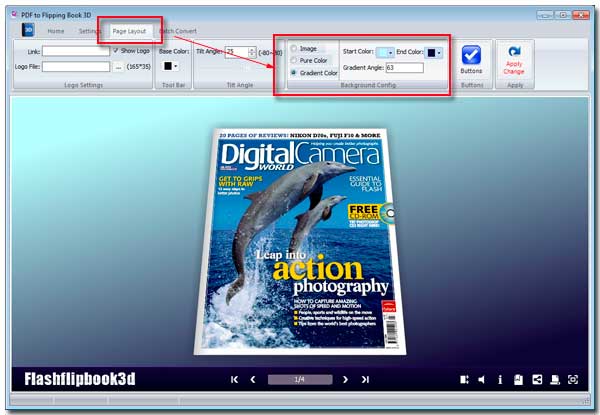Screen dimensions: 600x415
Task: Click Apply Change refresh icon
Action: click(x=514, y=51)
